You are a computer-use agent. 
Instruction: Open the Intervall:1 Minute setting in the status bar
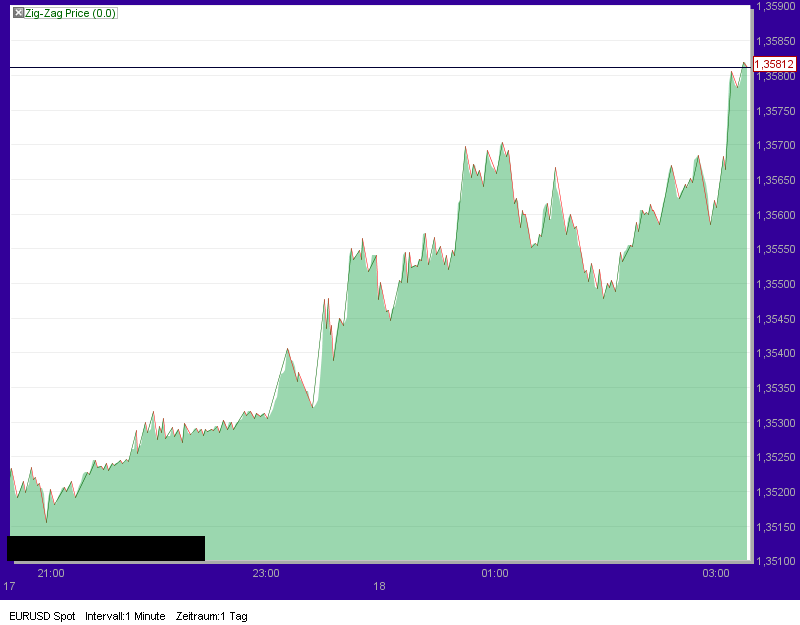click(124, 617)
